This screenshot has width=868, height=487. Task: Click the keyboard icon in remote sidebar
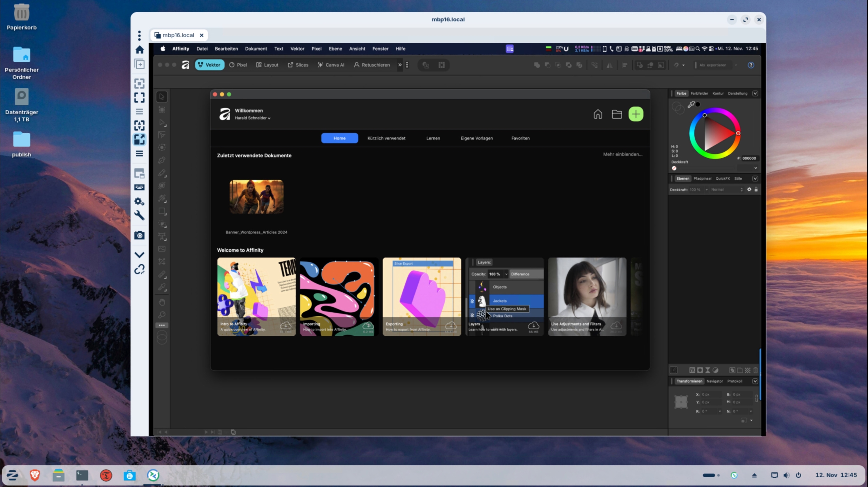139,188
